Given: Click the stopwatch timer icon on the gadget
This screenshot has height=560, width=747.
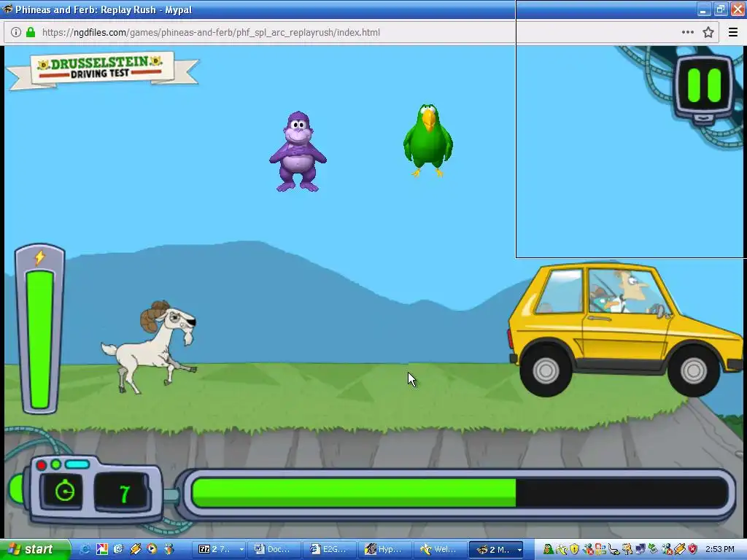Looking at the screenshot, I should [65, 491].
